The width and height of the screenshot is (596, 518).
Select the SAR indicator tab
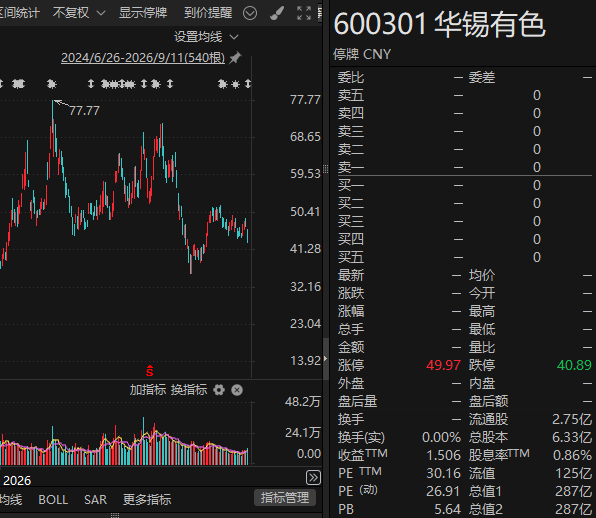tap(95, 499)
